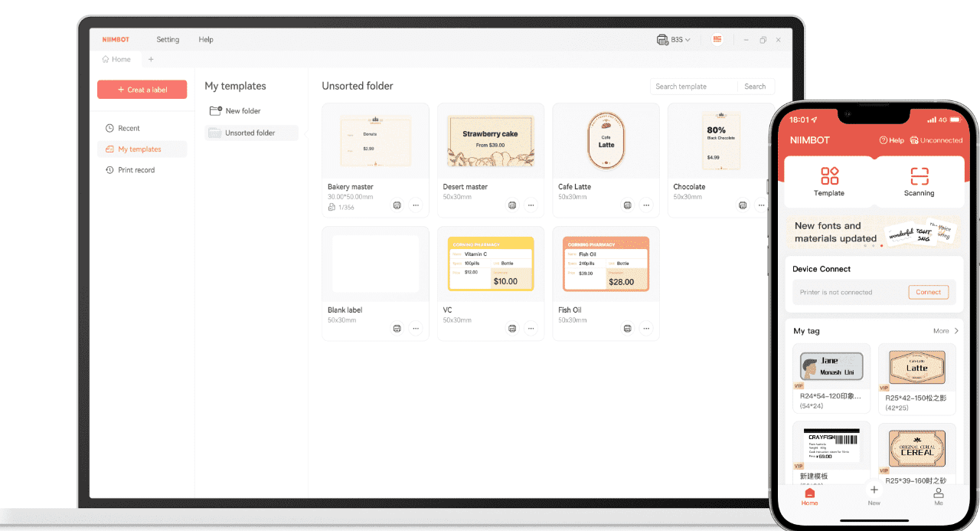Tap the Connect button on phone
This screenshot has height=531, width=980.
coord(928,292)
